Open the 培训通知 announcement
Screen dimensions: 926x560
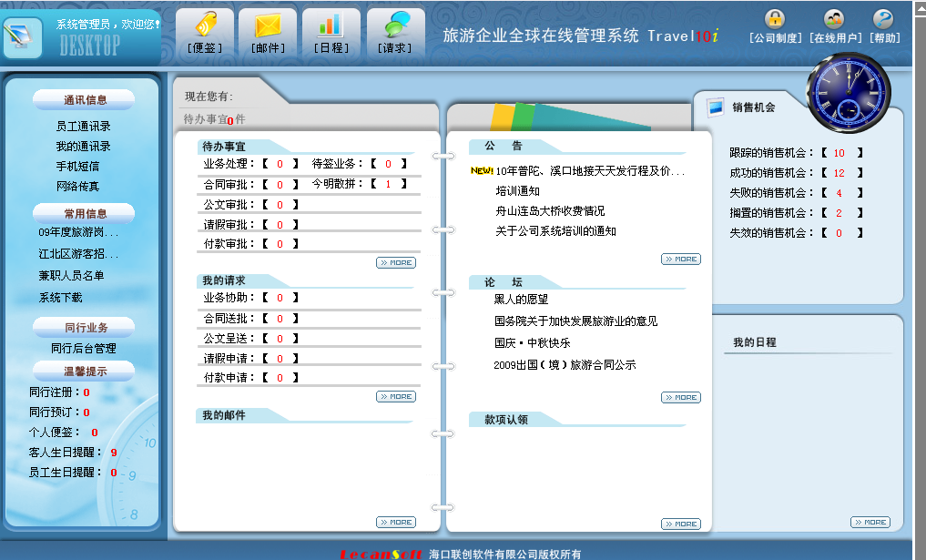coord(517,191)
